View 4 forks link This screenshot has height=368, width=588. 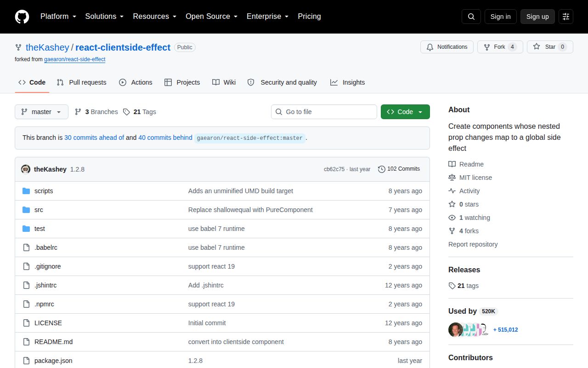tap(464, 231)
